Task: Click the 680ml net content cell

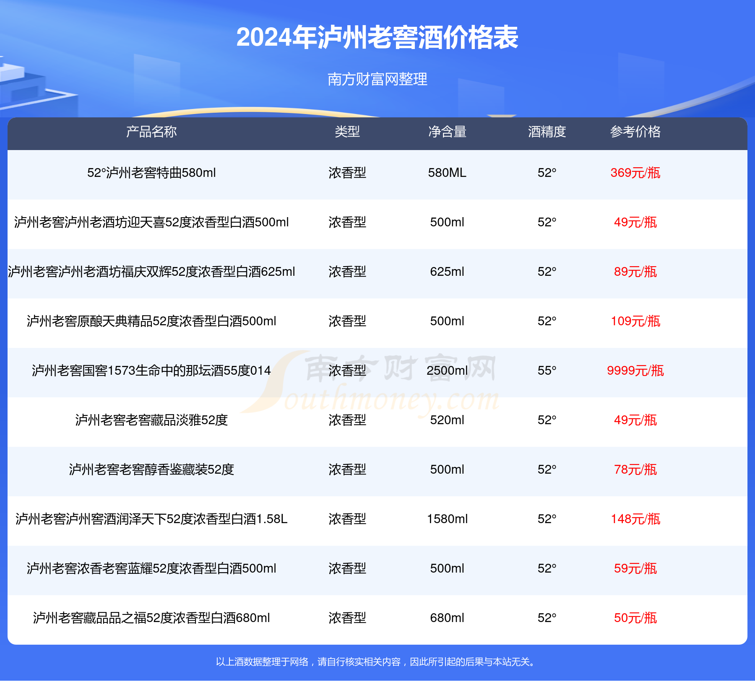Action: (447, 618)
